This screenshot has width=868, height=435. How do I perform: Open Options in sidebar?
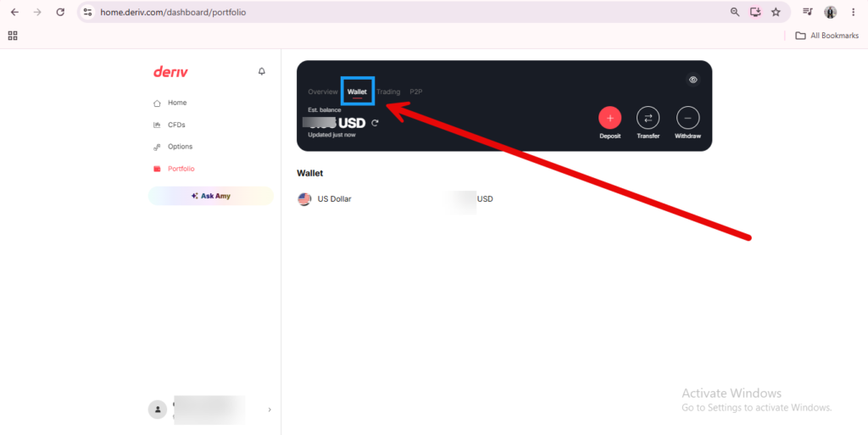coord(173,147)
